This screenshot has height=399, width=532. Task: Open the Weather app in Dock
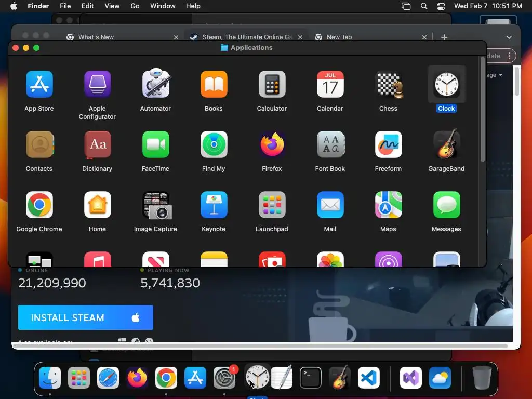(440, 378)
